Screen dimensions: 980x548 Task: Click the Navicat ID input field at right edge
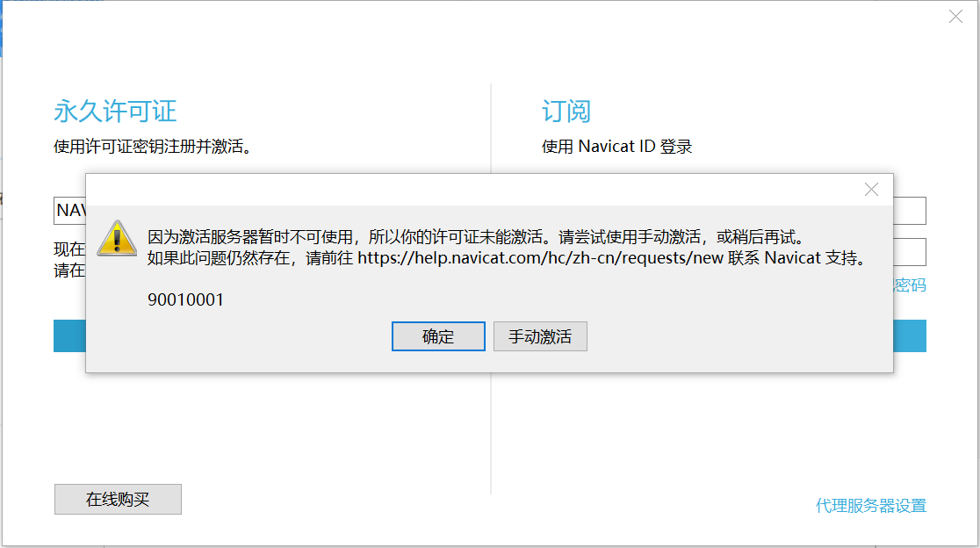[x=910, y=211]
